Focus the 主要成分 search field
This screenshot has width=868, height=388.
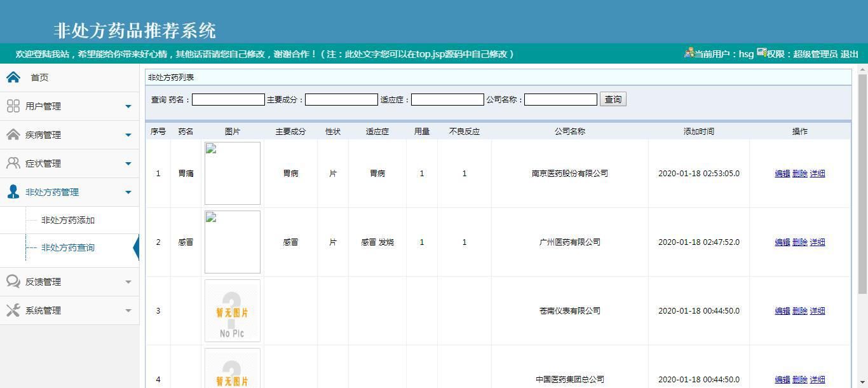coord(341,99)
